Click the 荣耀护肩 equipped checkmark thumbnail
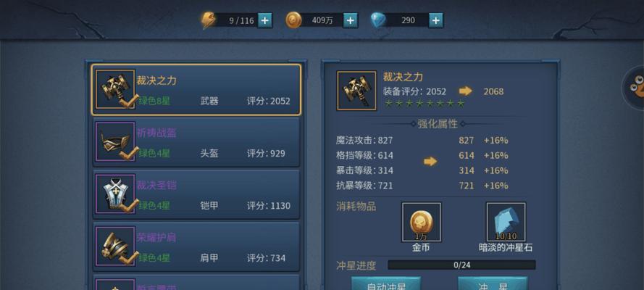644x290 pixels. pos(115,246)
